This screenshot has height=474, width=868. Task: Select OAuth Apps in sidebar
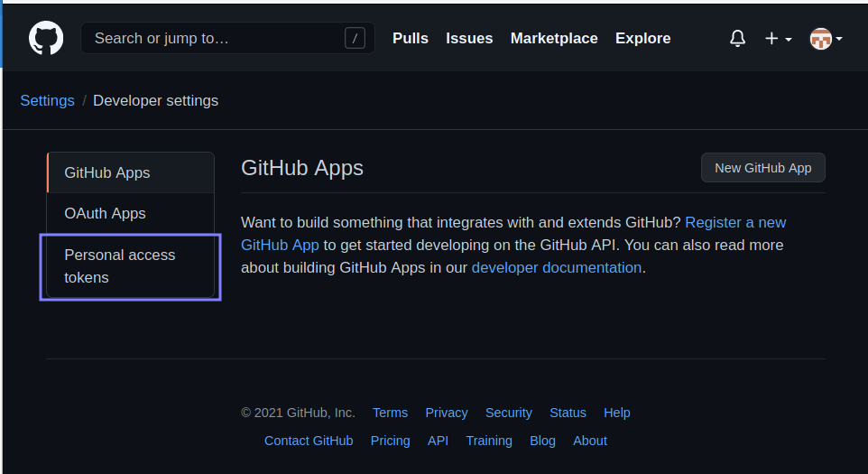pos(105,214)
